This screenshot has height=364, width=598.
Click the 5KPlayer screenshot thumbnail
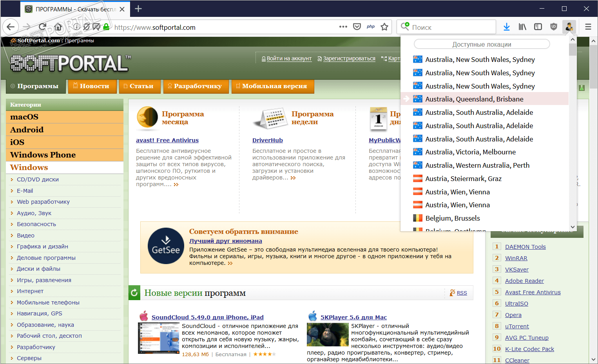click(x=328, y=335)
